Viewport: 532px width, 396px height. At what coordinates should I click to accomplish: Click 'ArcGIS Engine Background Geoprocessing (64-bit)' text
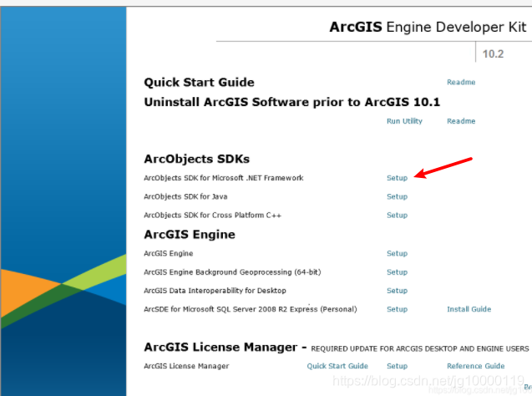coord(232,272)
